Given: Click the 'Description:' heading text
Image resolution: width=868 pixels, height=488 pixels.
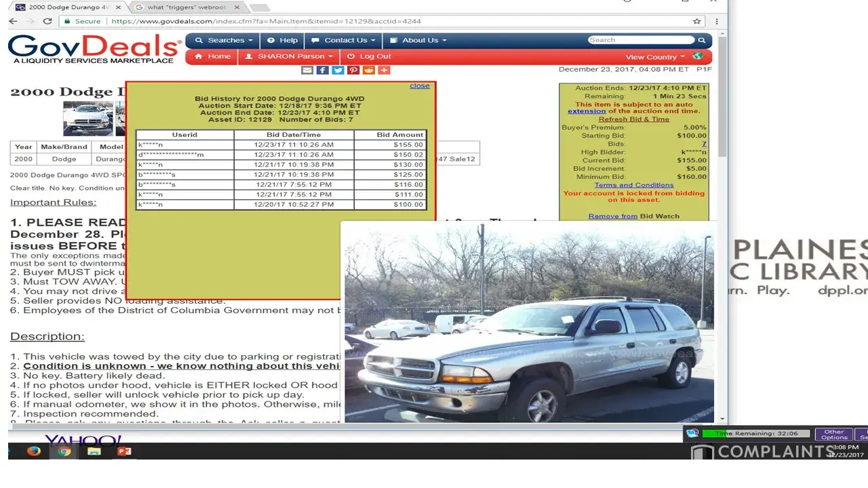Looking at the screenshot, I should (x=47, y=336).
